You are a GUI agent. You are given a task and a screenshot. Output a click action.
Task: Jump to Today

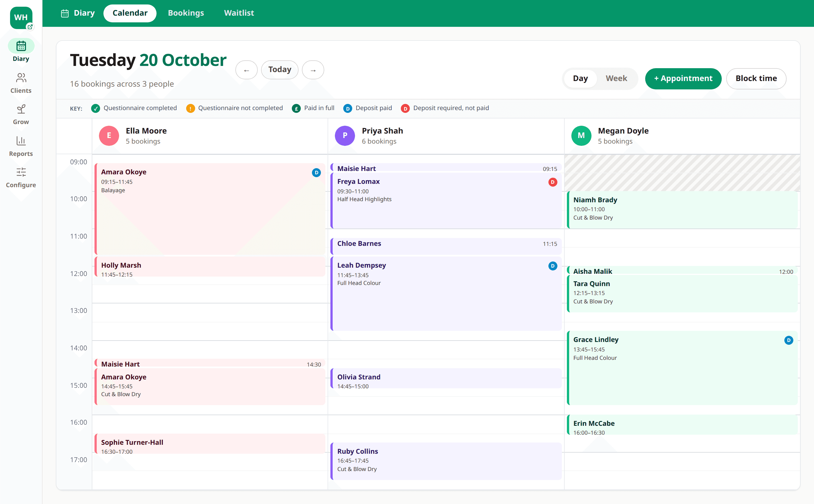[x=280, y=70]
